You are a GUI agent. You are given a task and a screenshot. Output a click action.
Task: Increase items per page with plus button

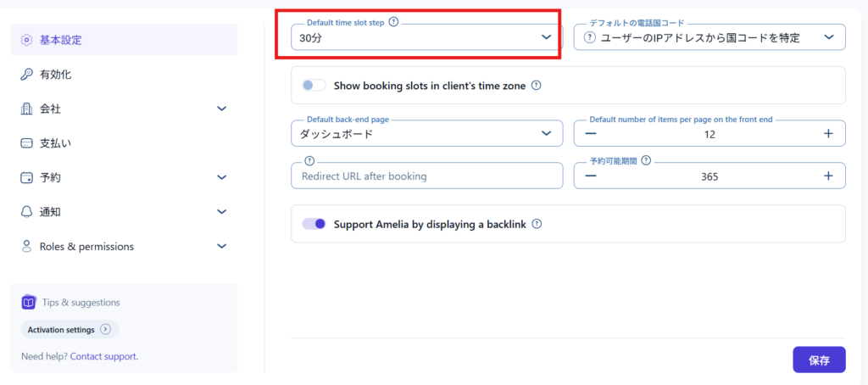click(828, 133)
